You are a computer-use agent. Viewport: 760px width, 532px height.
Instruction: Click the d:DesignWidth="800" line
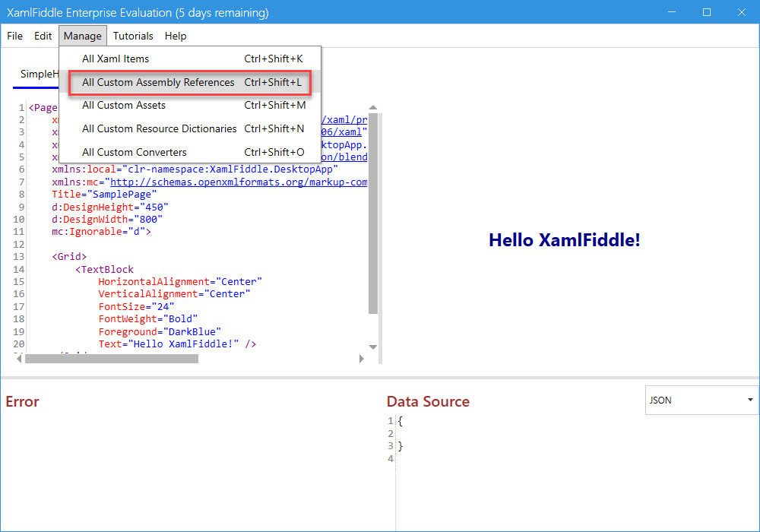107,220
